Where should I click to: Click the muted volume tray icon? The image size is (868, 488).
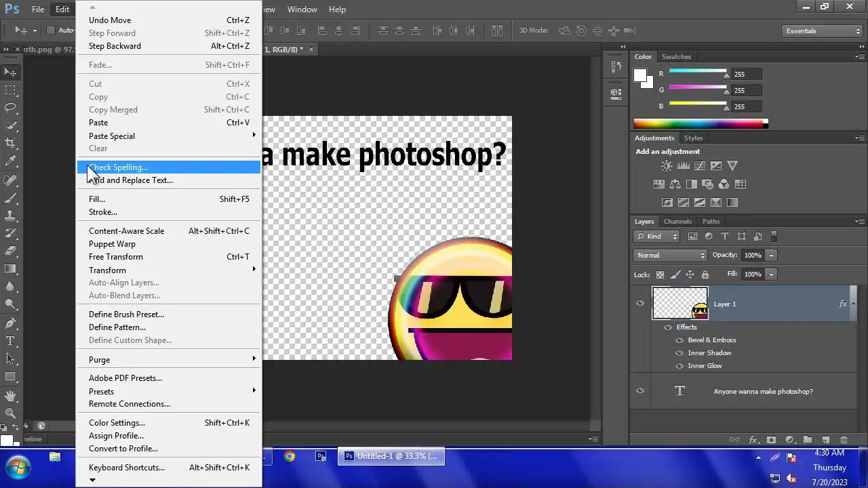pos(791,478)
